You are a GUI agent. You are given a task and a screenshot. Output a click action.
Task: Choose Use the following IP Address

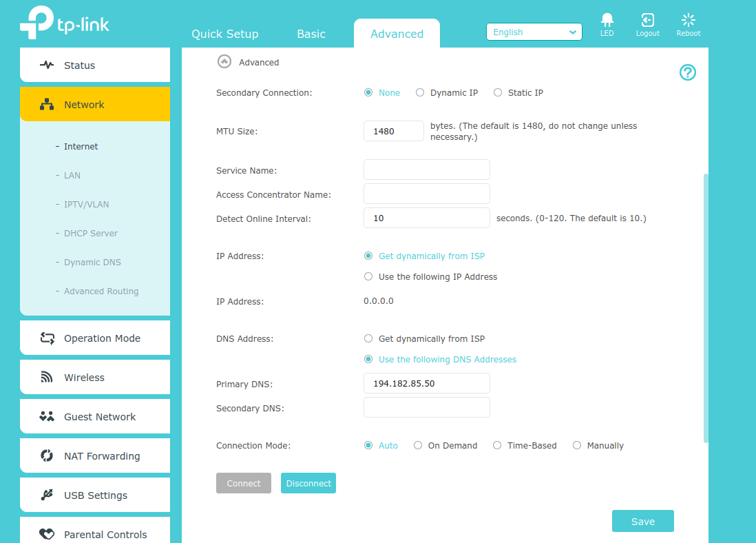click(368, 277)
